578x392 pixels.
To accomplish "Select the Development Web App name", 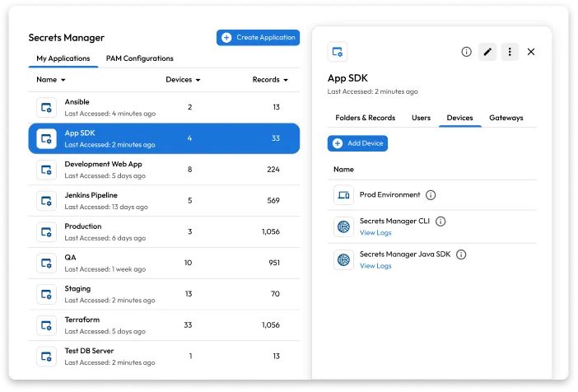I will pos(103,164).
